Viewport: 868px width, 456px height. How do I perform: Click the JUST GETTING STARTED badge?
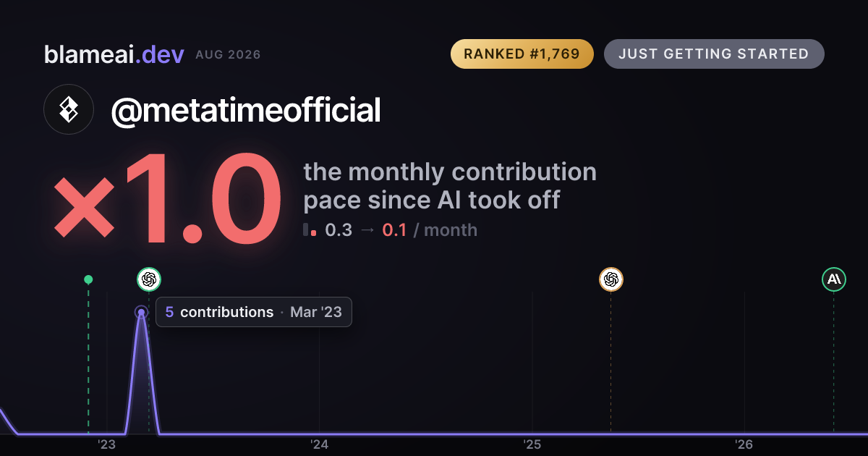(713, 54)
